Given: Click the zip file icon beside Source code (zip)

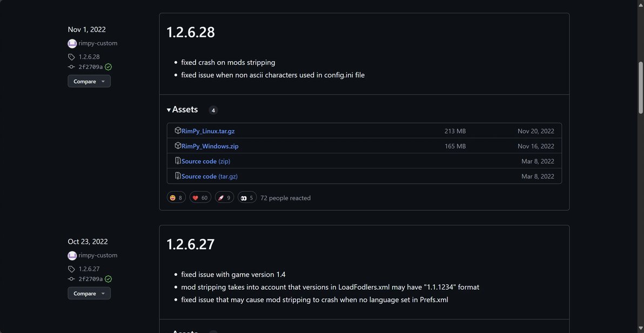Looking at the screenshot, I should coord(178,161).
